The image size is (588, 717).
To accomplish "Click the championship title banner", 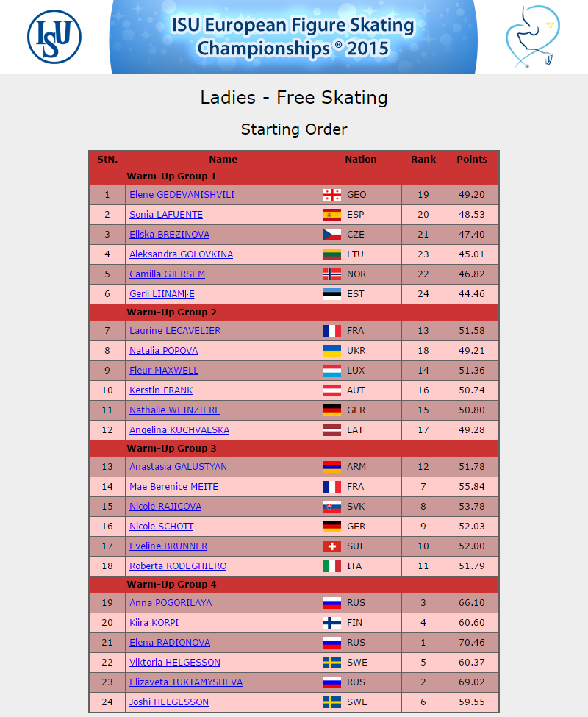I will point(293,37).
